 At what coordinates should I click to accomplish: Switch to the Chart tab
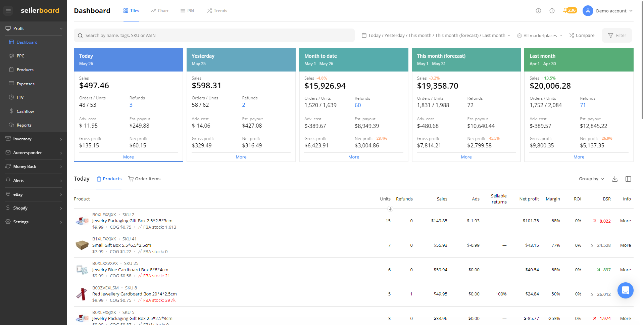point(160,10)
